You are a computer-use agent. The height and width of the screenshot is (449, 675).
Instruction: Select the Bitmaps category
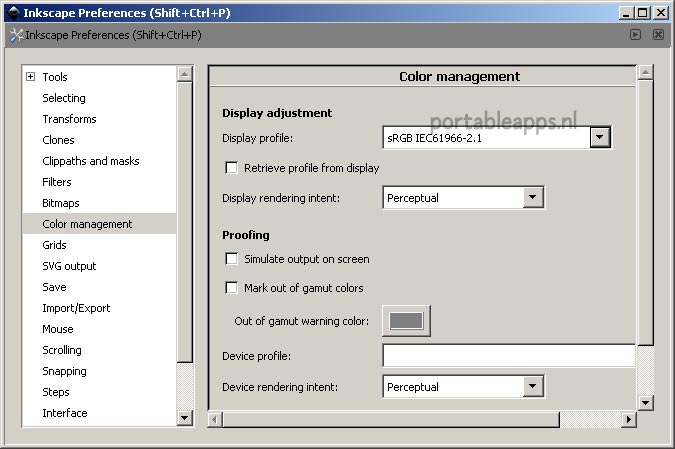point(60,203)
